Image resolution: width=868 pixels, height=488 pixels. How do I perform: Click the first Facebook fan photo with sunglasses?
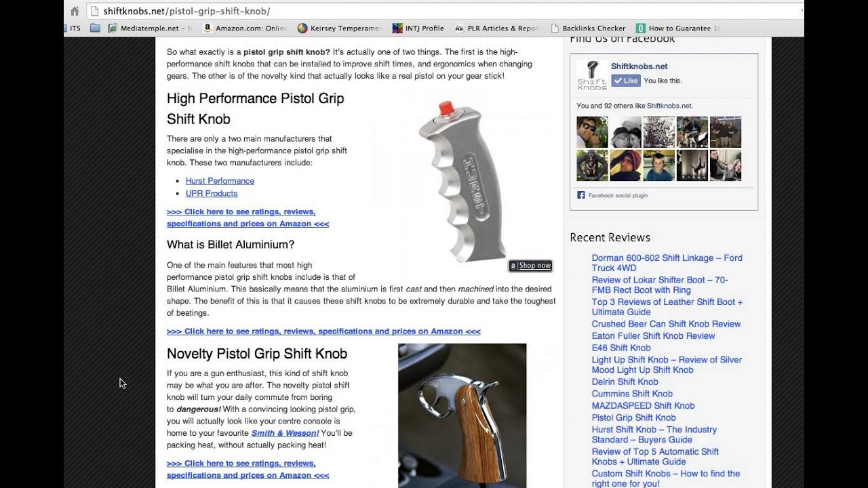point(592,132)
